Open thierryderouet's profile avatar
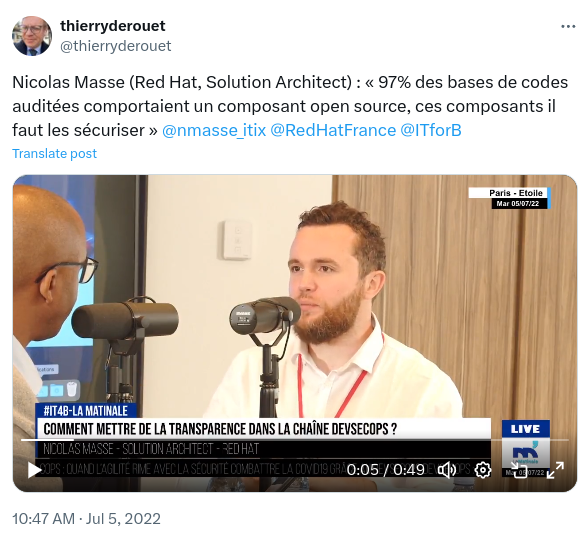 point(32,36)
